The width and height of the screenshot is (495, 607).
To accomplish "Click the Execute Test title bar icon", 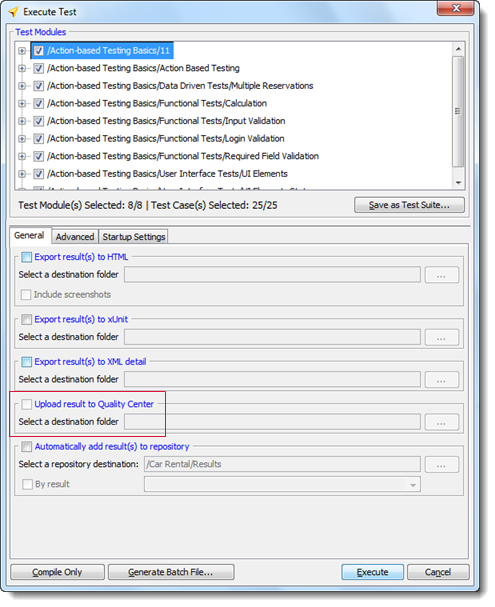I will [14, 12].
